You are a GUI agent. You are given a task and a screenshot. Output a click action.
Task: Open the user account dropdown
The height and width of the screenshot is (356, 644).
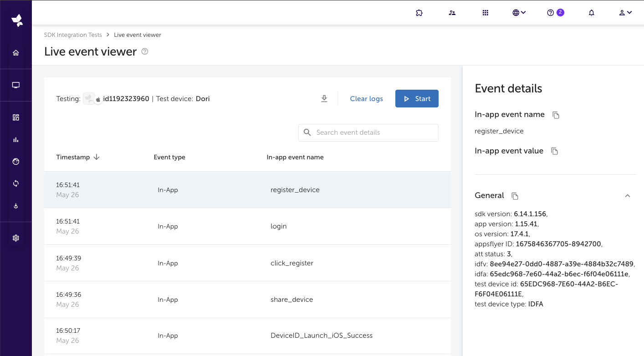click(625, 13)
